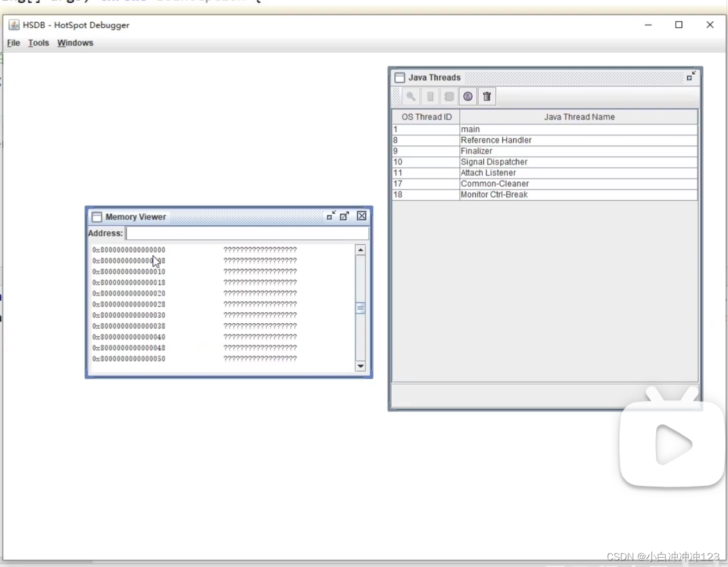This screenshot has height=567, width=728.
Task: Iconify the Memory Viewer frame
Action: [x=331, y=216]
